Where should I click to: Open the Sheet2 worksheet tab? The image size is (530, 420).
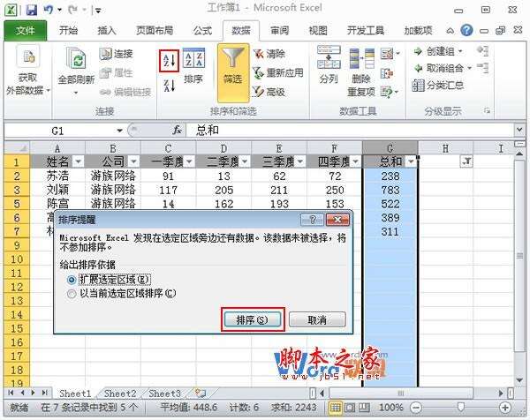click(120, 394)
